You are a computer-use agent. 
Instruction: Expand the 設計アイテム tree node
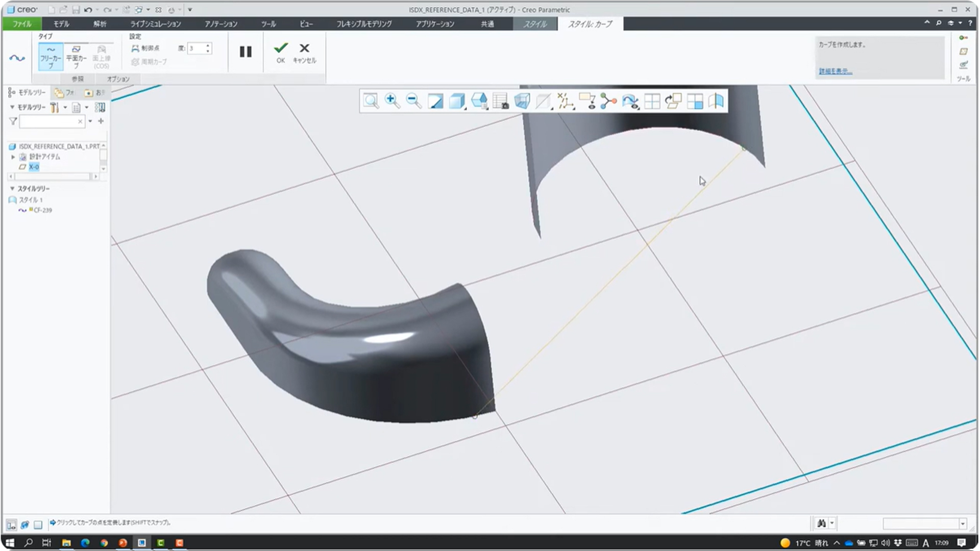tap(13, 157)
